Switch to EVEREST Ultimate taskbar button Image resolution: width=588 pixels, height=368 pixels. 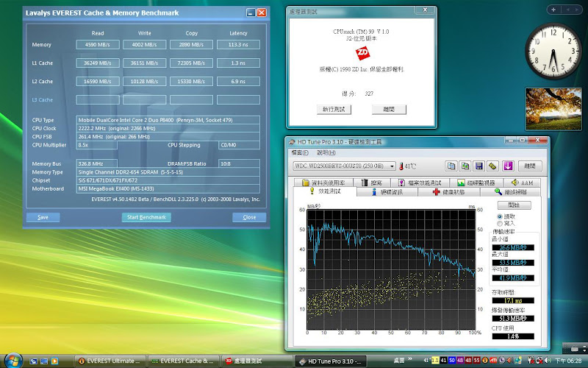[x=110, y=361]
